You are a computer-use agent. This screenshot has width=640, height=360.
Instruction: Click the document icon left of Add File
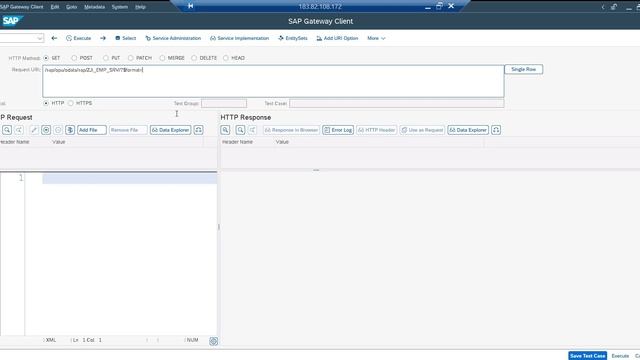tap(70, 130)
